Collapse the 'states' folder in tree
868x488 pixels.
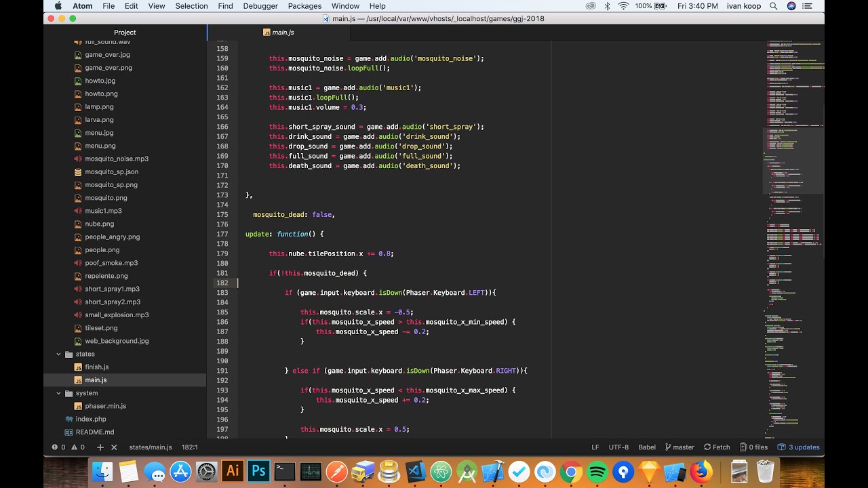coord(59,354)
